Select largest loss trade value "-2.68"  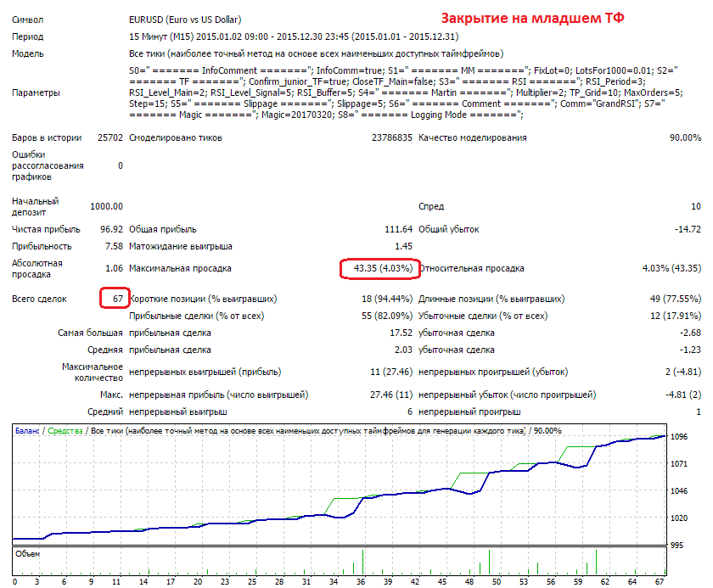(x=690, y=333)
